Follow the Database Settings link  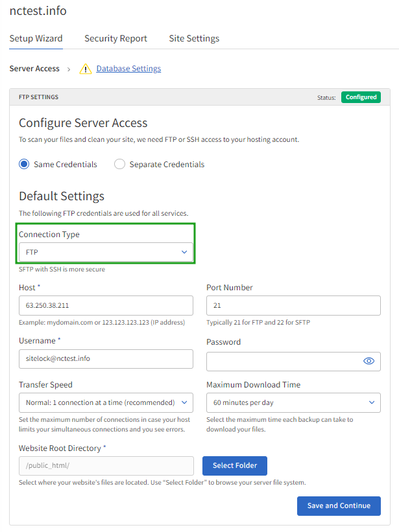pos(128,69)
